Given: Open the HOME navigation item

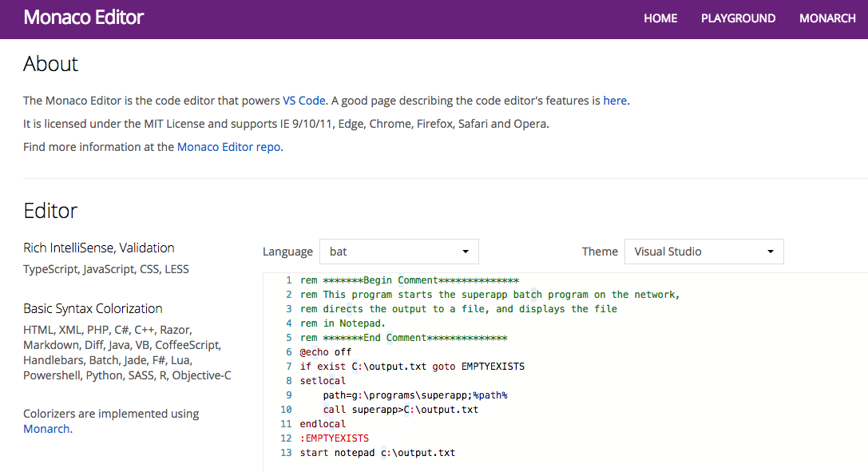Looking at the screenshot, I should [x=660, y=18].
